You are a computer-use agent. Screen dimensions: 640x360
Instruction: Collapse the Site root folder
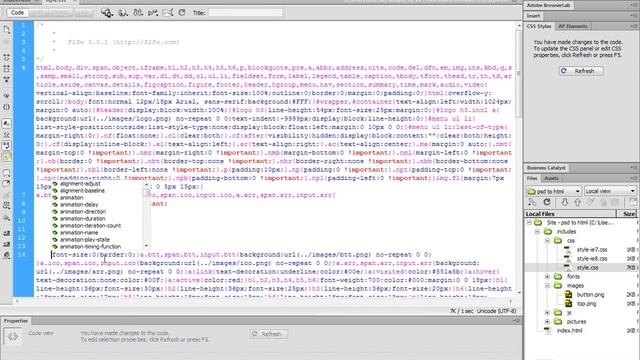529,223
